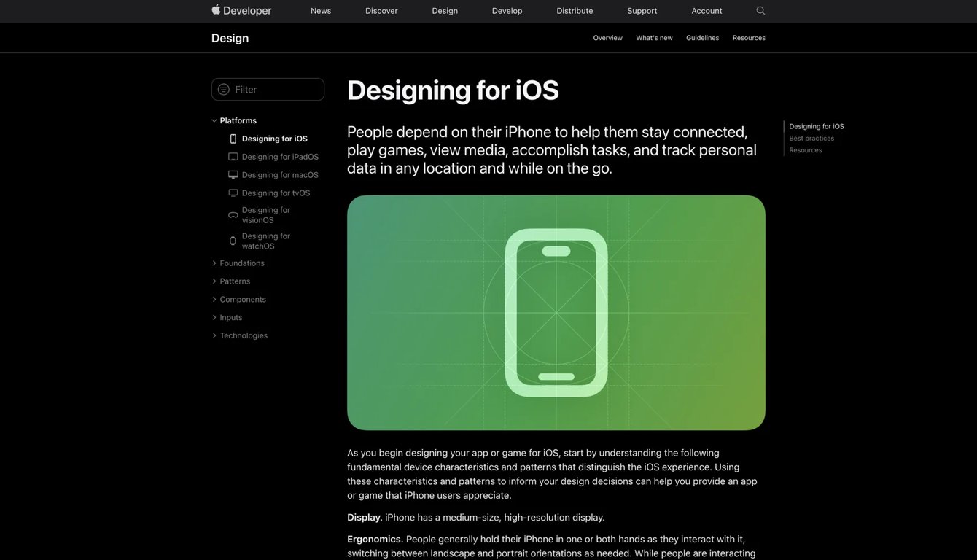Open the Account menu item
Image resolution: width=977 pixels, height=560 pixels.
click(707, 11)
